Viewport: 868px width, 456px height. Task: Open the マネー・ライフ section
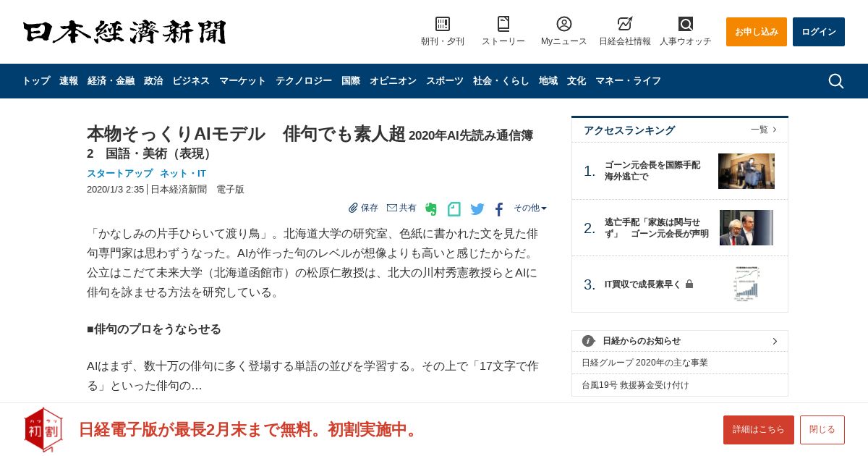coord(628,81)
